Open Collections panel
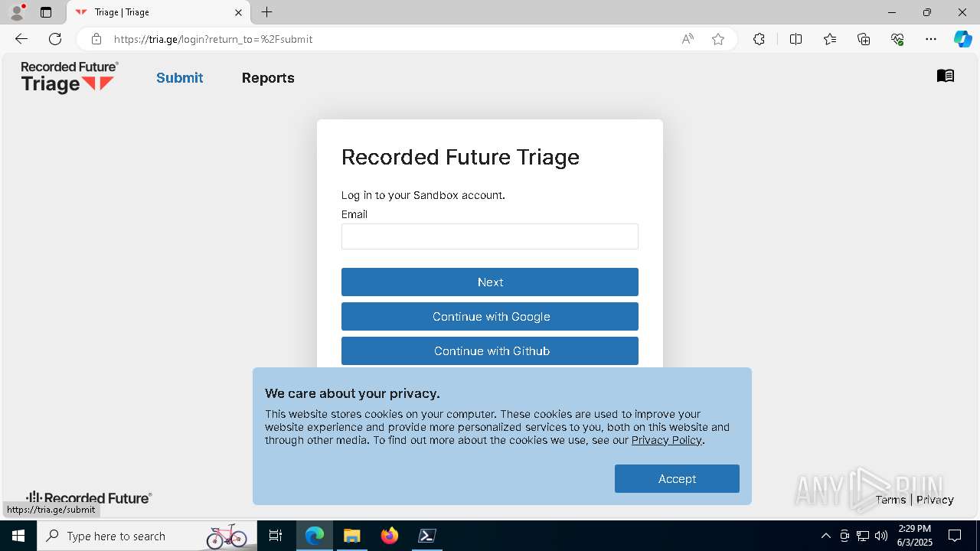The image size is (980, 551). pos(864,39)
